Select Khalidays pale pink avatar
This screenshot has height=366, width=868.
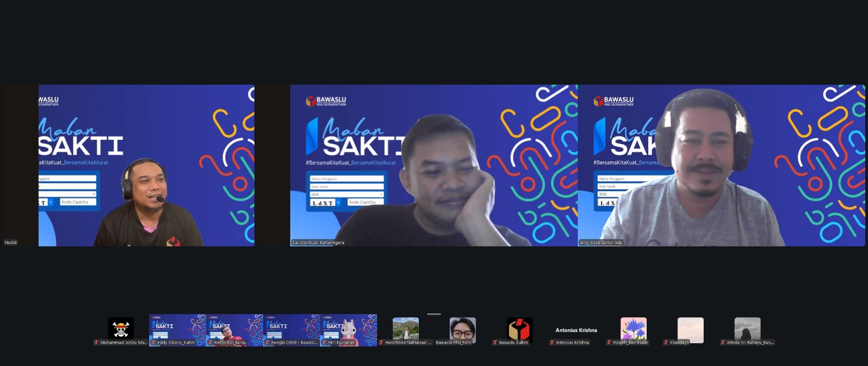691,330
